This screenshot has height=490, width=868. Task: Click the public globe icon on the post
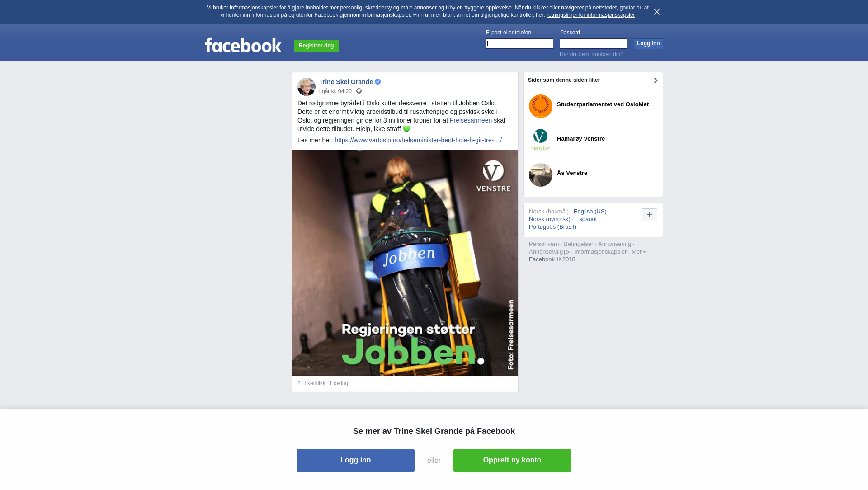click(x=359, y=91)
